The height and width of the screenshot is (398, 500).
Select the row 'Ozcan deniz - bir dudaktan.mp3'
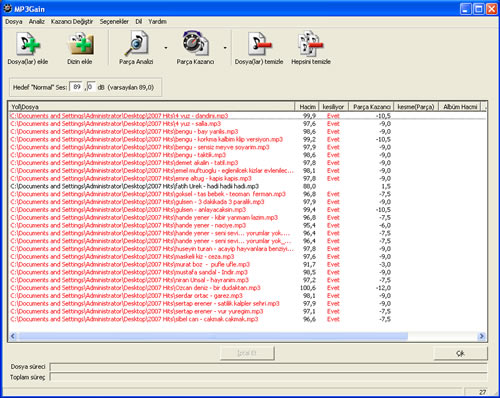pyautogui.click(x=247, y=288)
